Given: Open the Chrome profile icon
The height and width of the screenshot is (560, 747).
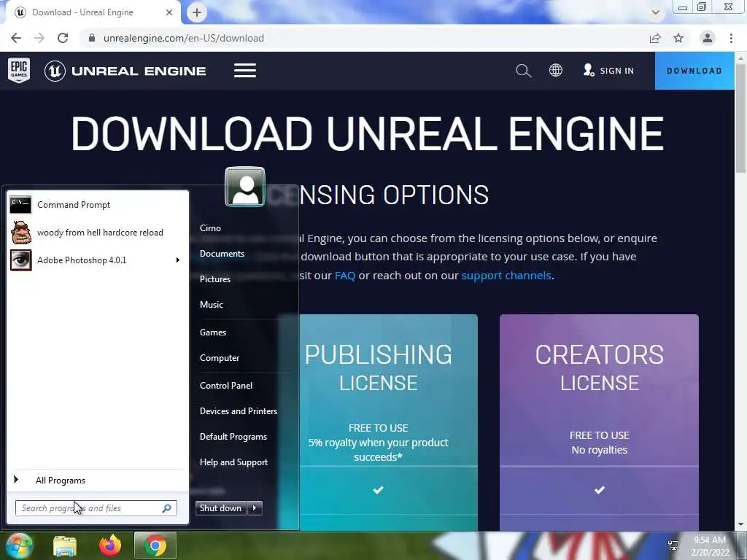Looking at the screenshot, I should [x=708, y=38].
